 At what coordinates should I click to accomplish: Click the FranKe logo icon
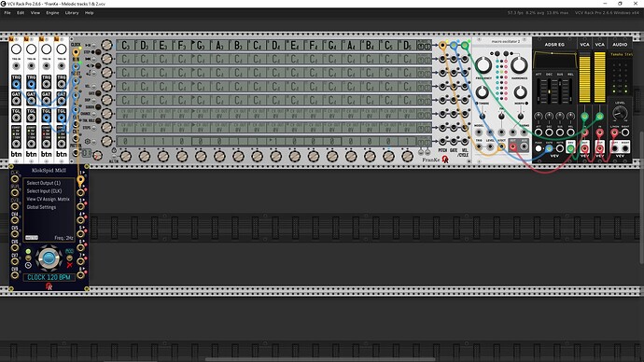pyautogui.click(x=445, y=160)
